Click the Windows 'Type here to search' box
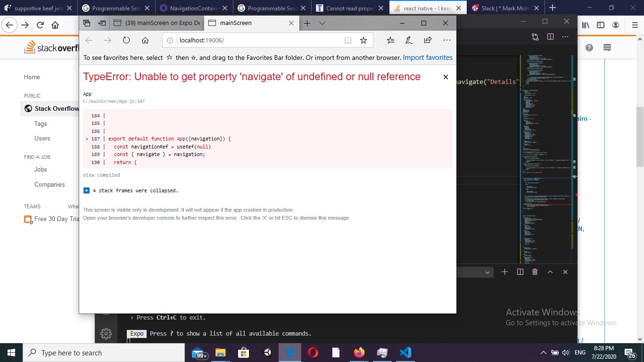 (104, 353)
